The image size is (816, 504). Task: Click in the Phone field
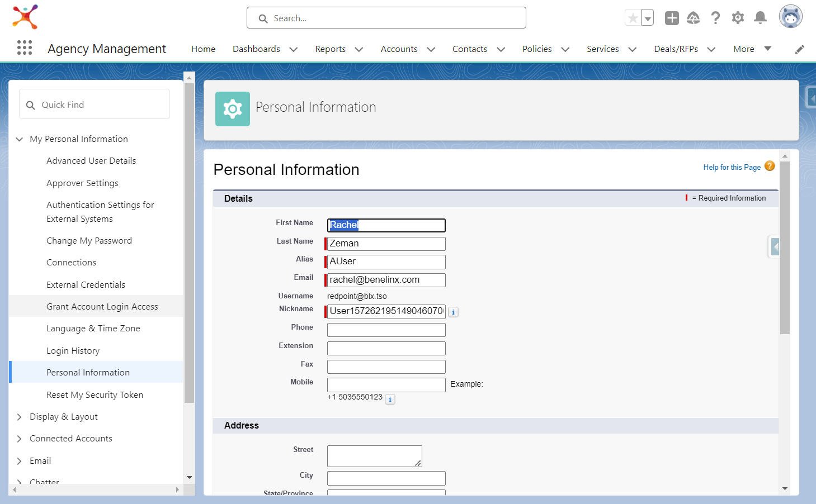386,330
